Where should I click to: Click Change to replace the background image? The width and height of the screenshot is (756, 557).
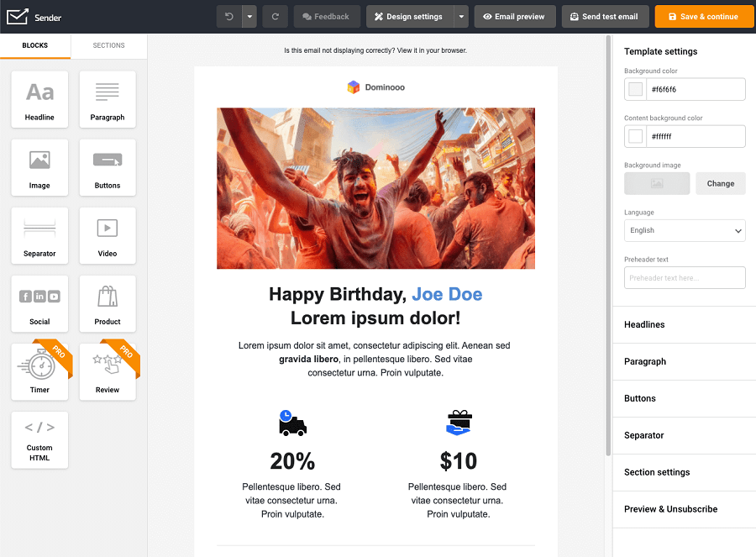(x=720, y=183)
